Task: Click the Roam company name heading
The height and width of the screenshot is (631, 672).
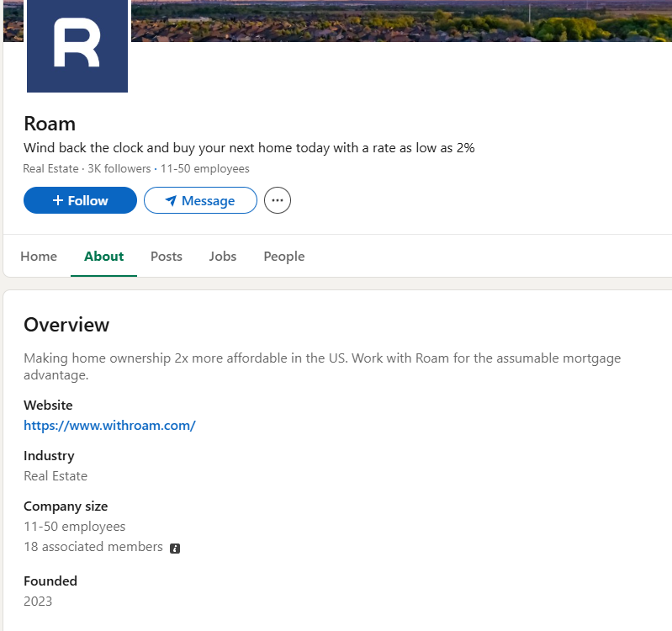Action: point(50,124)
